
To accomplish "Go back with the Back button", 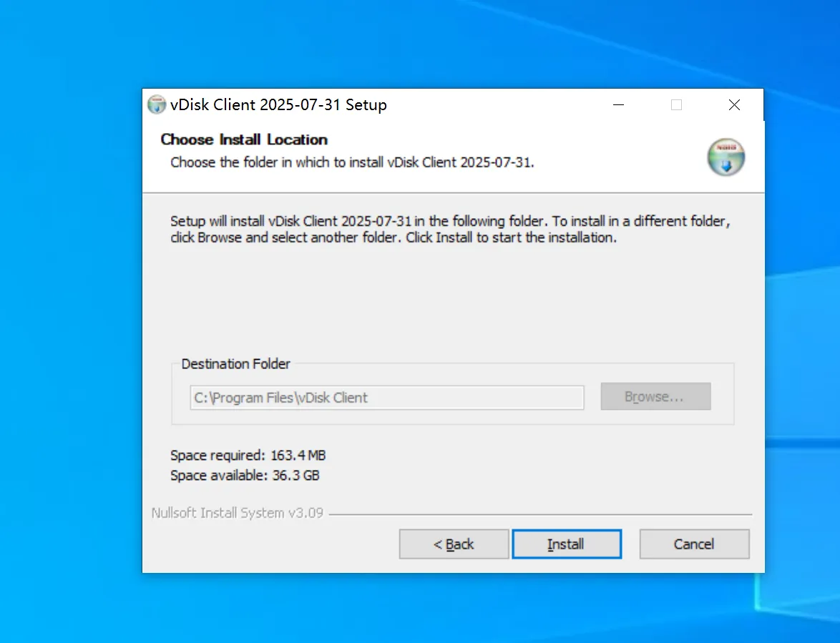I will coord(454,544).
